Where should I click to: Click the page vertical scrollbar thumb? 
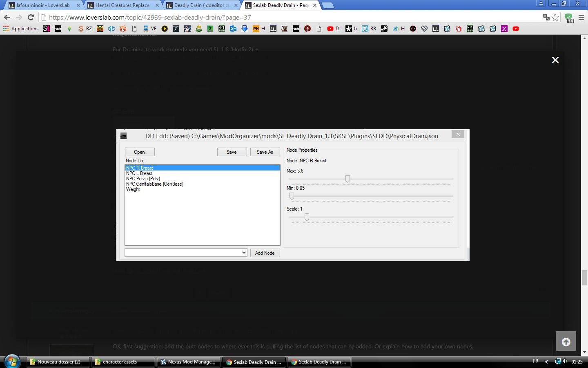click(584, 278)
